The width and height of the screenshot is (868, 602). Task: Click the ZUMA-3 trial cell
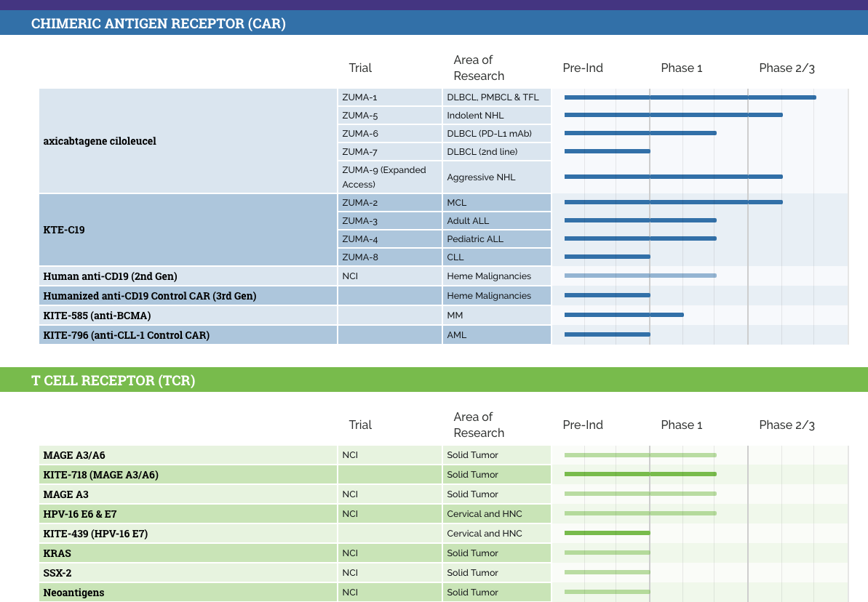click(390, 221)
